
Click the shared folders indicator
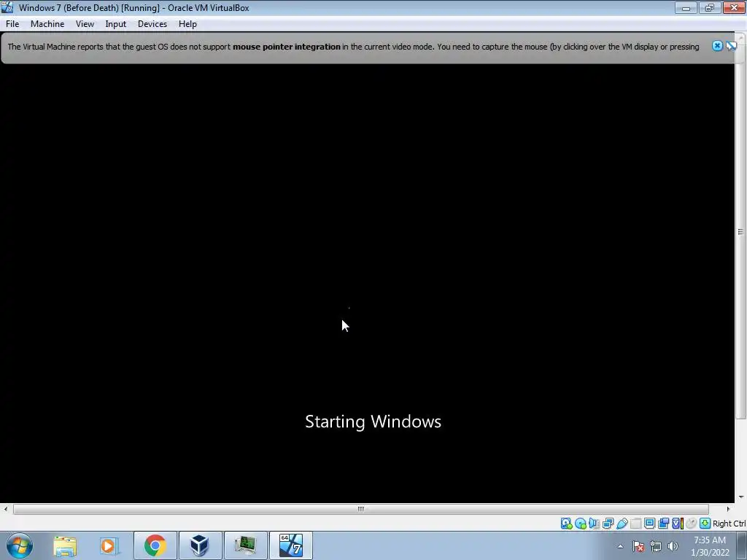(635, 524)
